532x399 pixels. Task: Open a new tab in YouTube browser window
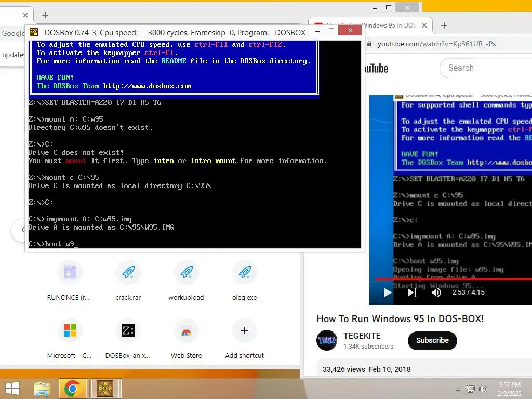(444, 25)
